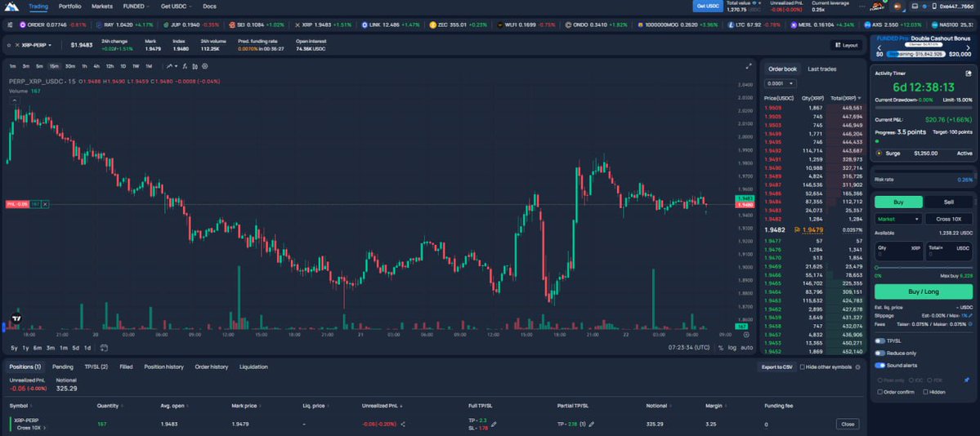Viewport: 980px width, 436px height.
Task: Check the Order confirm checkbox
Action: click(x=880, y=392)
